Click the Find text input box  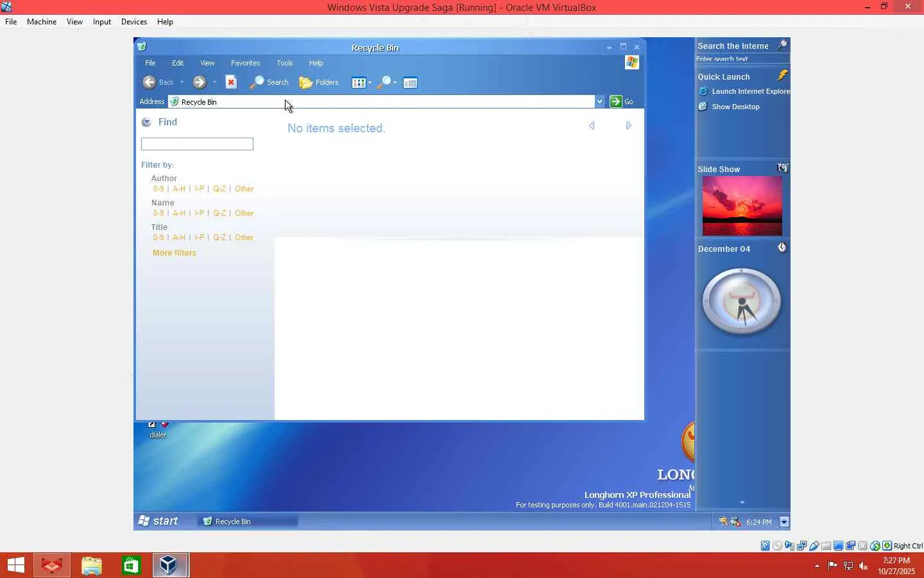pyautogui.click(x=197, y=144)
